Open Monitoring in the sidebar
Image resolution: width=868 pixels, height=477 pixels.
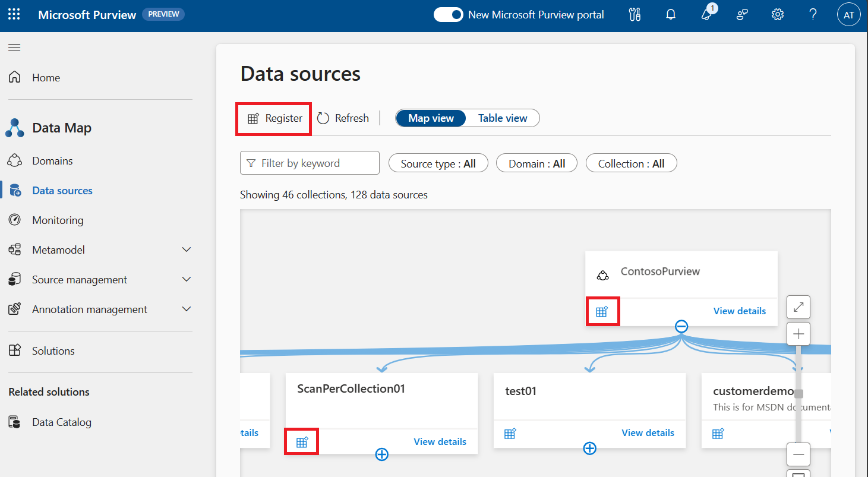[58, 220]
